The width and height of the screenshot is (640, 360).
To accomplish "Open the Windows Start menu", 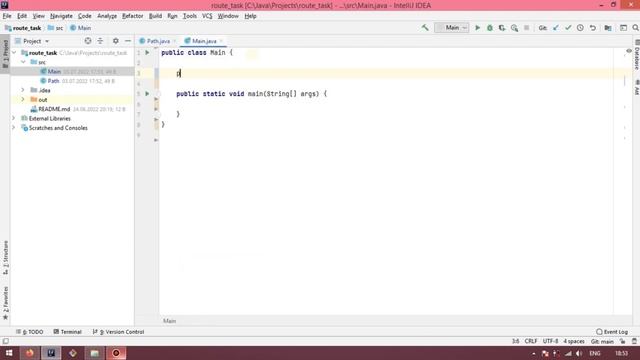I will [9, 353].
